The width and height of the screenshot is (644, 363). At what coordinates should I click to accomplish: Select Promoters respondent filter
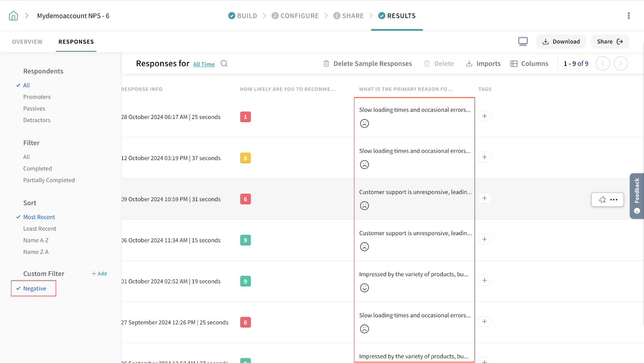point(37,97)
